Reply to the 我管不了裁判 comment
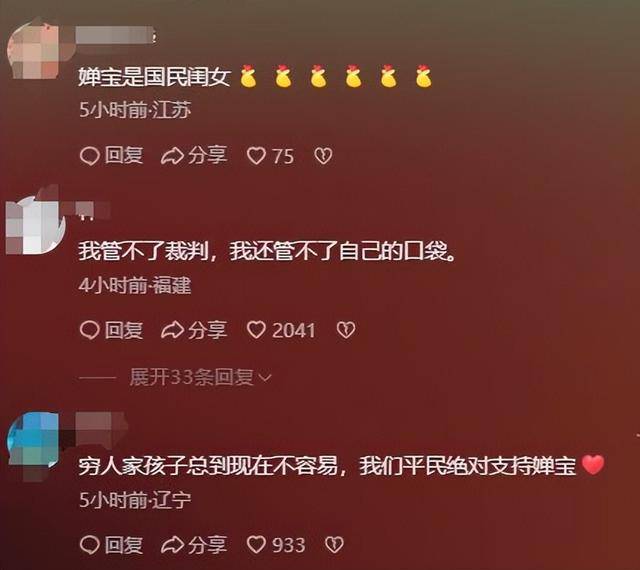 111,330
